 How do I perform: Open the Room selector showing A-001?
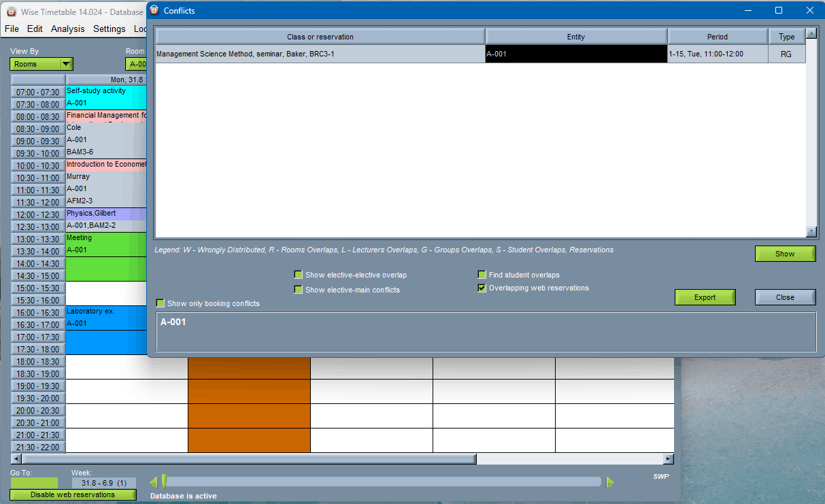click(139, 63)
